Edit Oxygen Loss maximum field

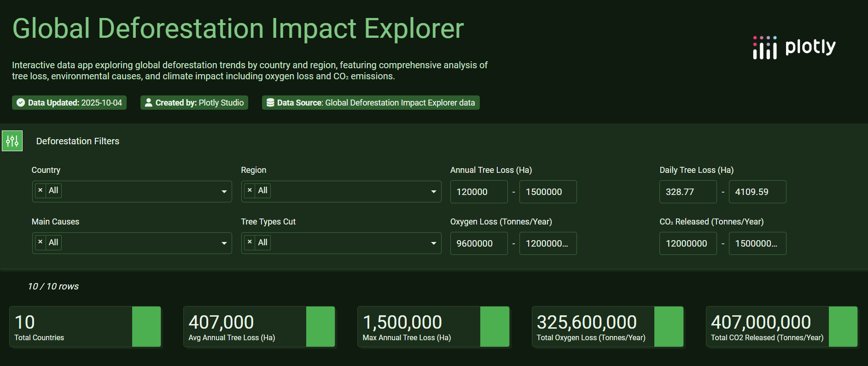[x=548, y=243]
